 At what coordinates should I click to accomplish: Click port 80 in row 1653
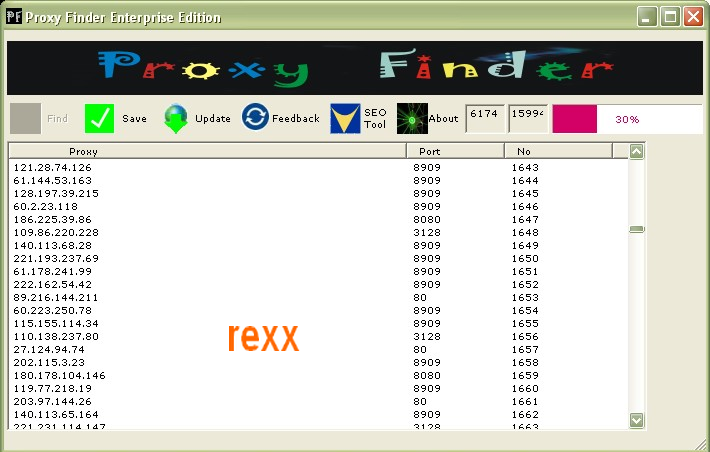pyautogui.click(x=420, y=298)
